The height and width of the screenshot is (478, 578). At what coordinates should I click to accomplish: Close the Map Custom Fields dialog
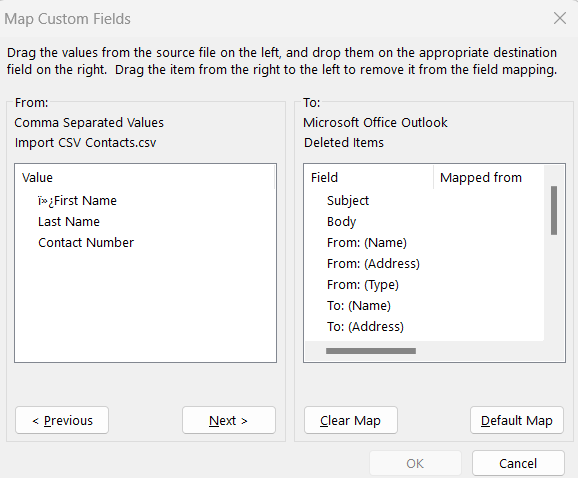tap(560, 18)
